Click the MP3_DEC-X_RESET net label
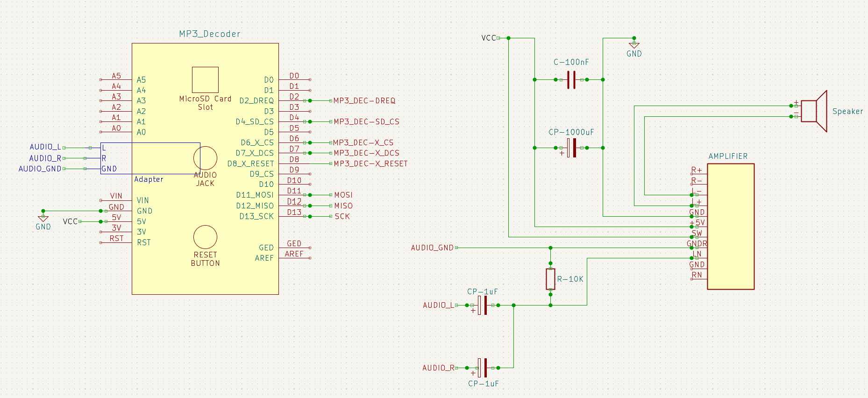 tap(370, 163)
